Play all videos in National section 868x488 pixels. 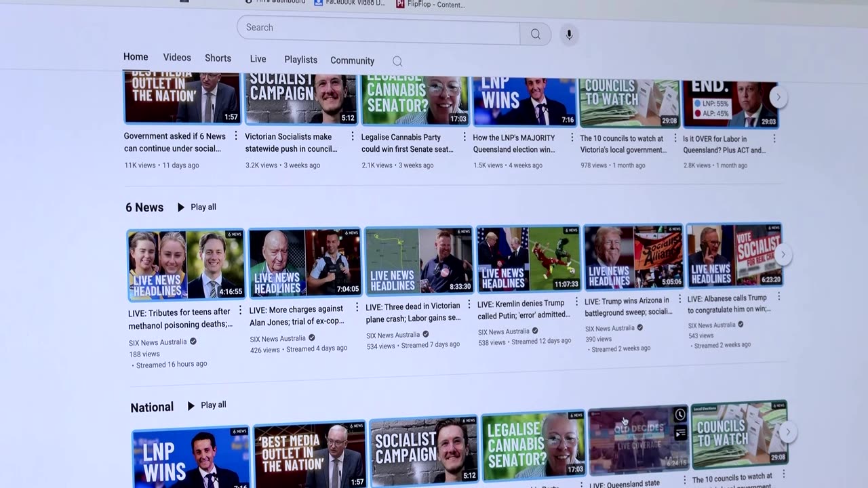pos(207,405)
